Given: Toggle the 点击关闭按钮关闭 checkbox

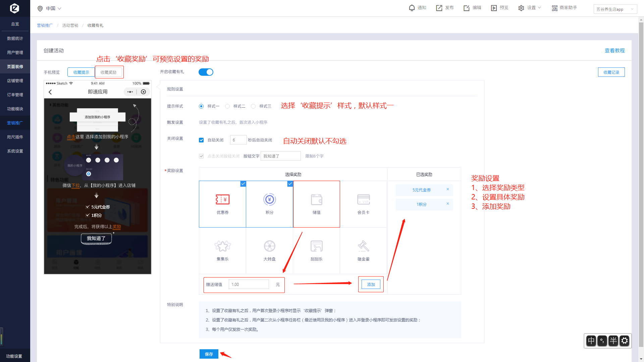Looking at the screenshot, I should (x=201, y=156).
